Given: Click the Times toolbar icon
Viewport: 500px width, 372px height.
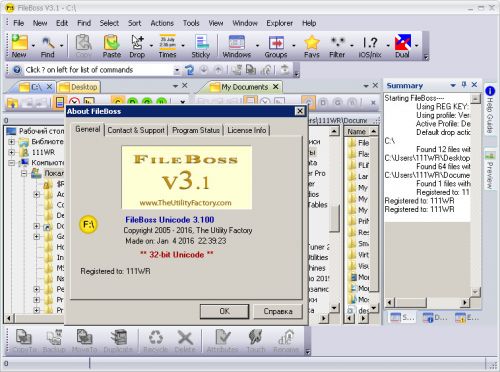Looking at the screenshot, I should [167, 46].
